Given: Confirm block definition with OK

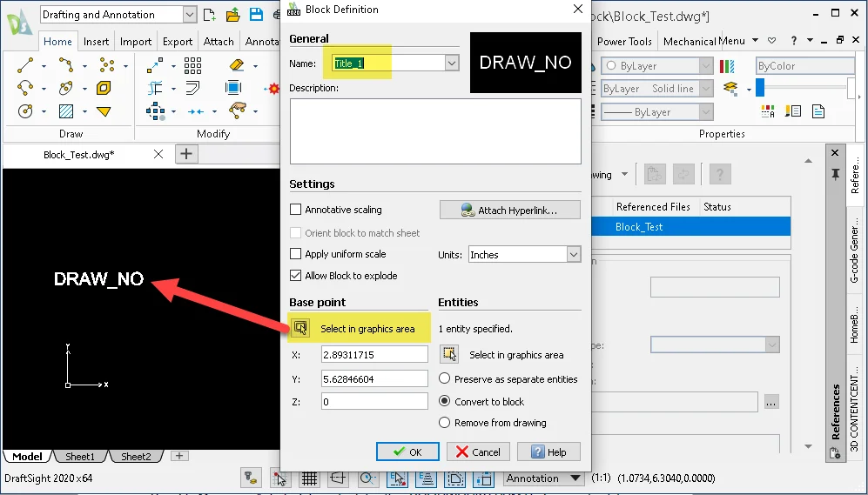Looking at the screenshot, I should click(x=407, y=452).
